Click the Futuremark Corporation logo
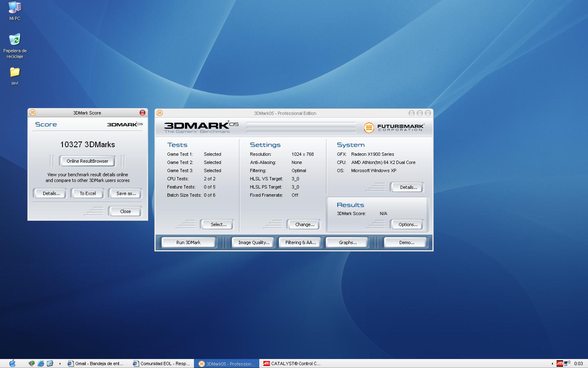588x368 pixels. (394, 128)
